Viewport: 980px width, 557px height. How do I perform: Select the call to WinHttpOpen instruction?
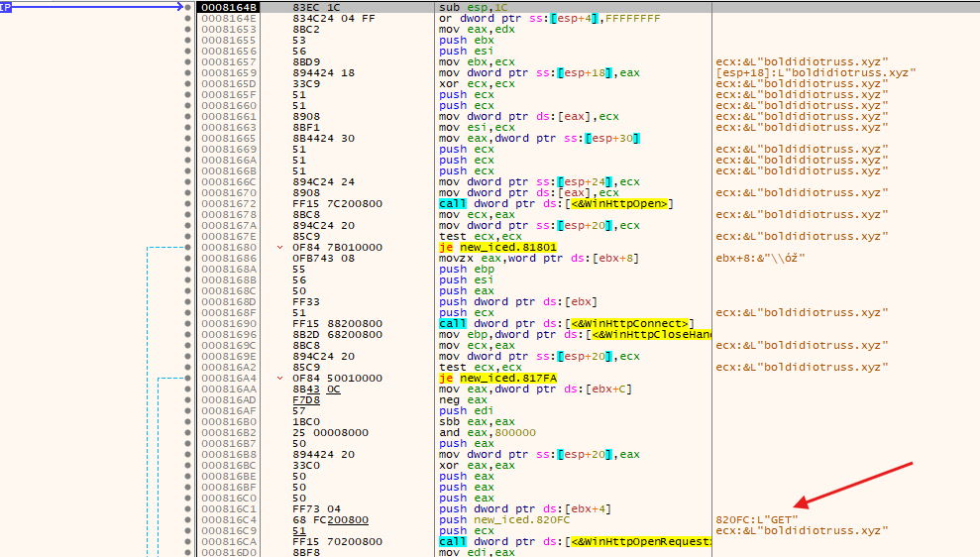[x=556, y=204]
